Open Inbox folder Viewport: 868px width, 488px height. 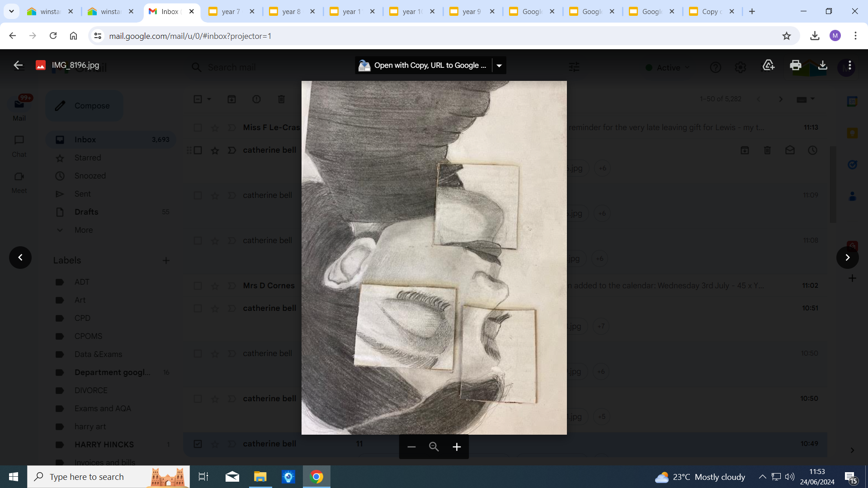[111, 140]
